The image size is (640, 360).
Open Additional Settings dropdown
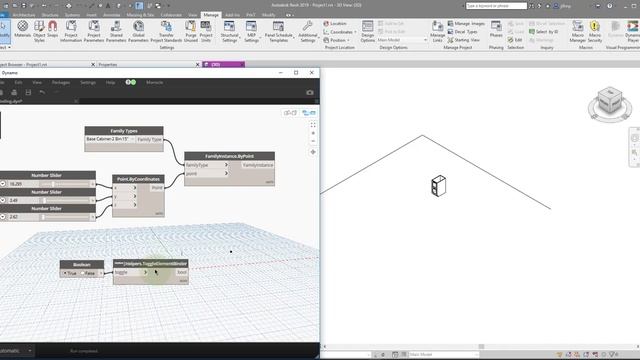[307, 31]
